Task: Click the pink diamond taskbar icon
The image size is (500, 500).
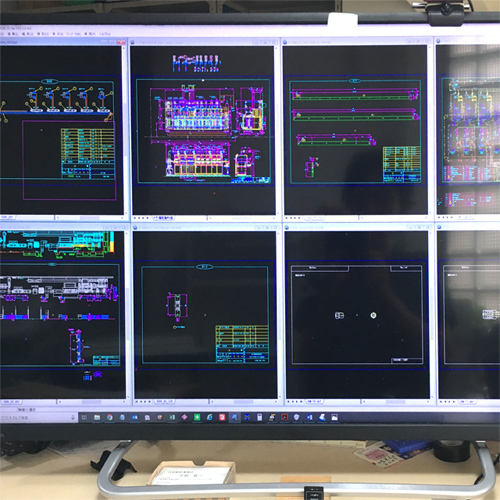Action: point(184,417)
